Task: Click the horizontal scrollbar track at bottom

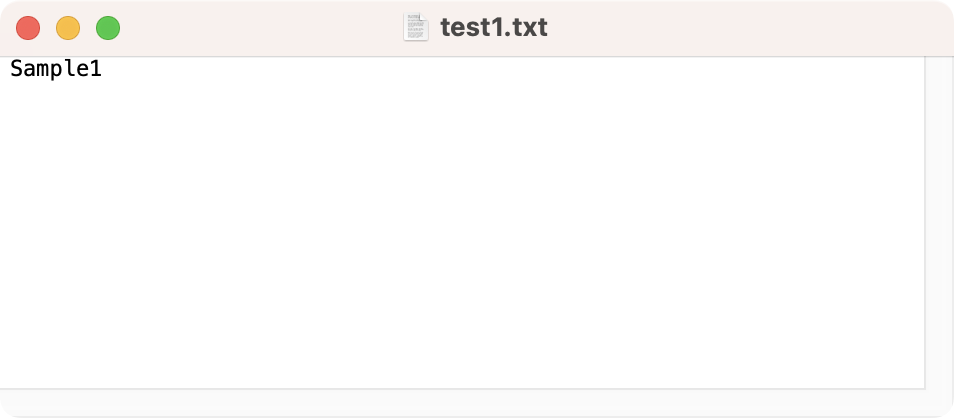Action: tap(460, 402)
